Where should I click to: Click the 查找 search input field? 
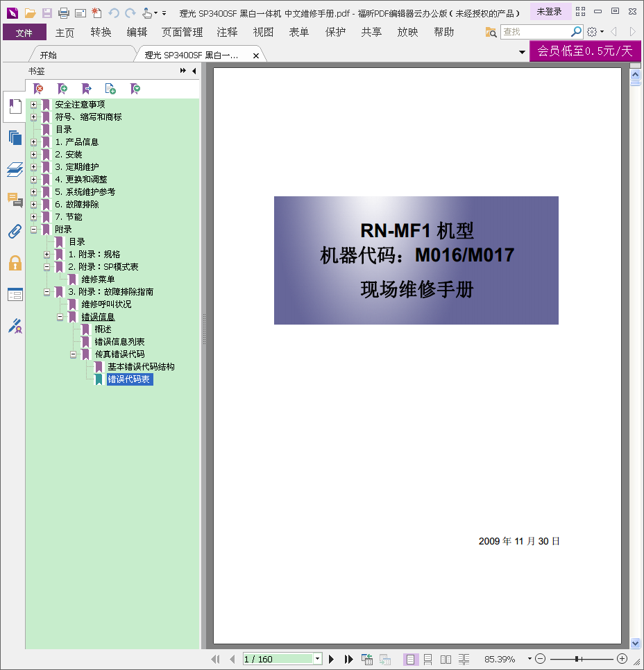(x=535, y=32)
